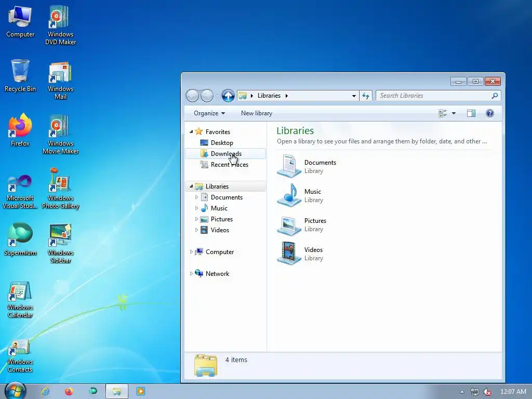Expand Music node in tree
Viewport: 532px width, 399px height.
[x=196, y=208]
